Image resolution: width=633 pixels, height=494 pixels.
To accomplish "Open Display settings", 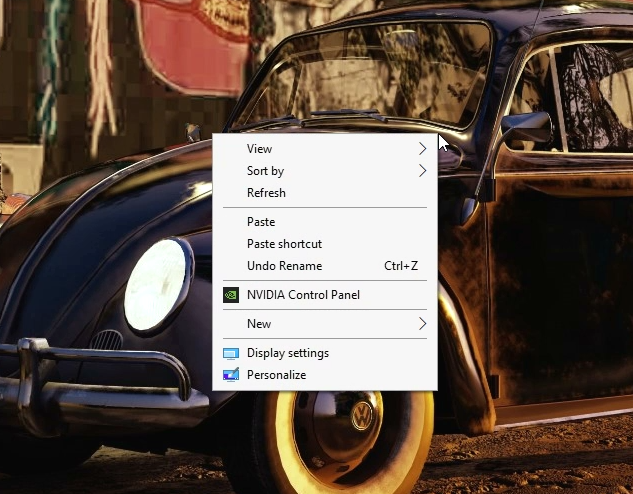I will tap(325, 353).
